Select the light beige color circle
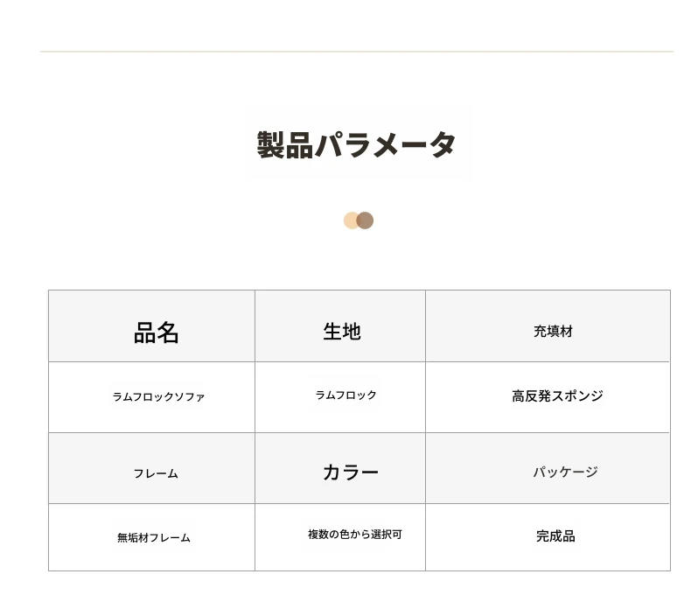The image size is (691, 616). tap(351, 220)
